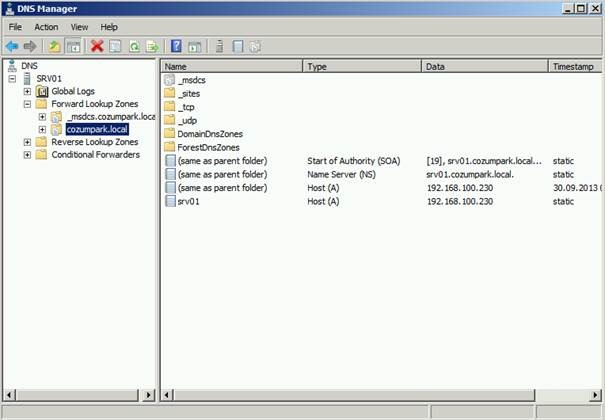This screenshot has width=605, height=420.
Task: Select the Name Server (NS) record
Action: point(381,174)
